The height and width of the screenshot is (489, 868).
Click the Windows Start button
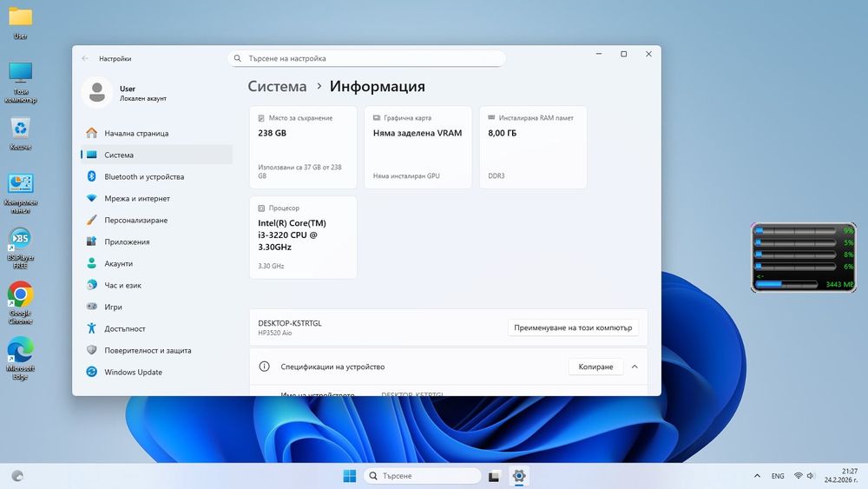(x=349, y=476)
